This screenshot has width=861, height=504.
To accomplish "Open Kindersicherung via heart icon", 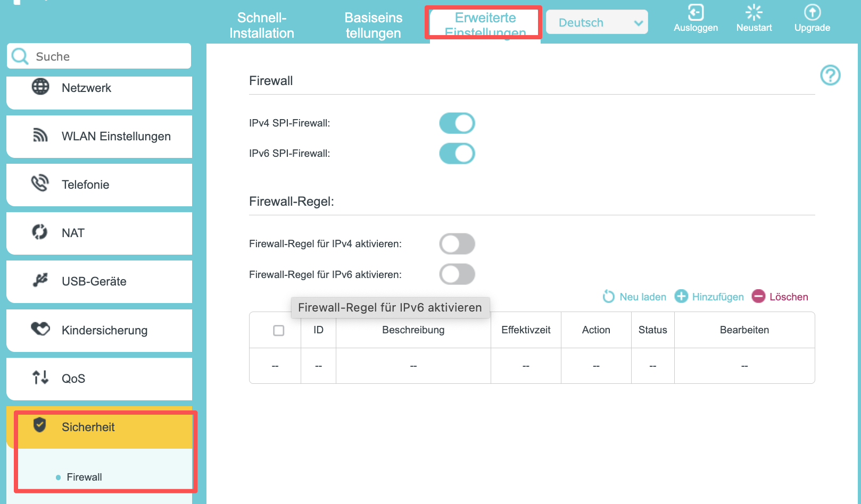I will [40, 329].
